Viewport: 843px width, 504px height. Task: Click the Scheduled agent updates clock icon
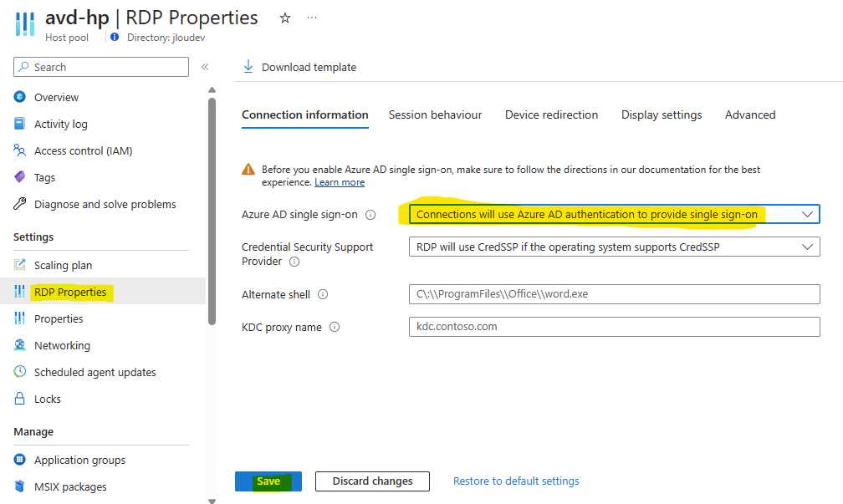coord(19,372)
